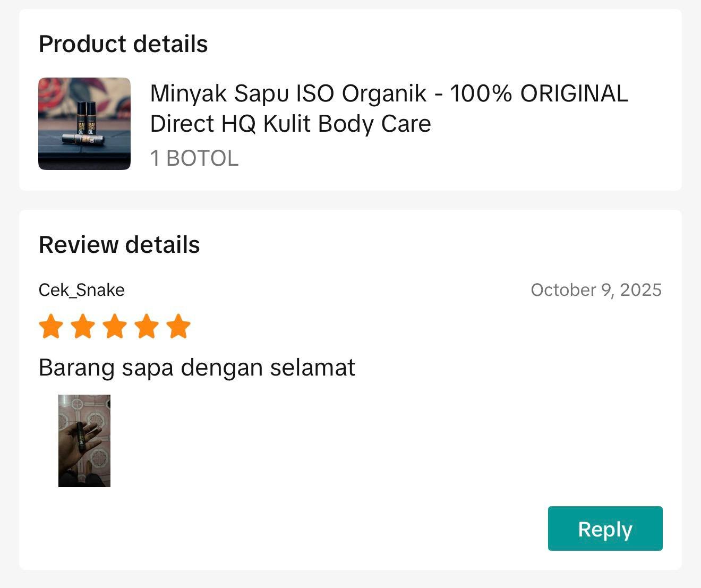Image resolution: width=701 pixels, height=588 pixels.
Task: Click the words 'Barang sapa' in review
Action: (x=106, y=368)
